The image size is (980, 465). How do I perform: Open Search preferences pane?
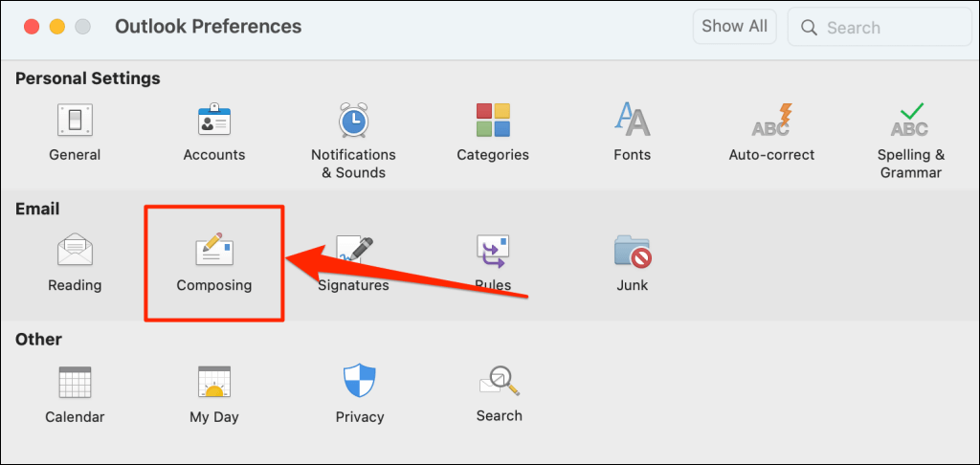pyautogui.click(x=499, y=384)
